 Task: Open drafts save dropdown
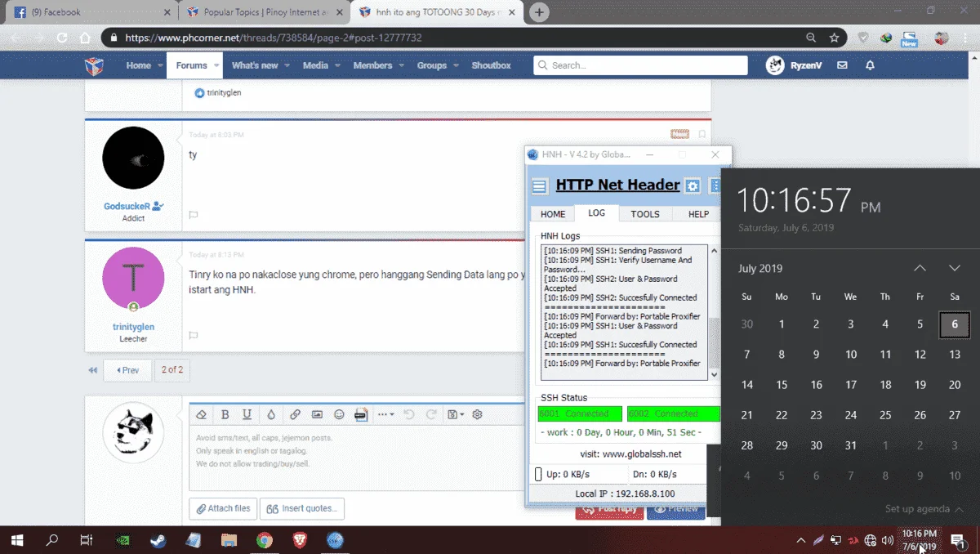456,414
